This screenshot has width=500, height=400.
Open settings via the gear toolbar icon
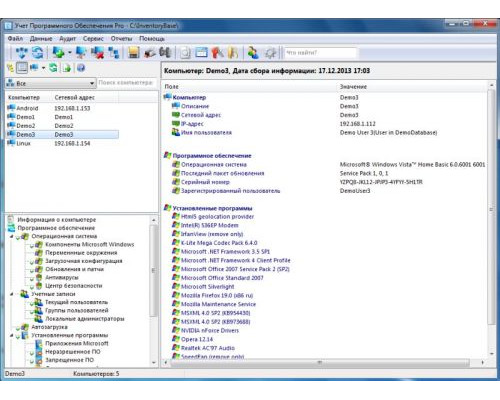270,53
